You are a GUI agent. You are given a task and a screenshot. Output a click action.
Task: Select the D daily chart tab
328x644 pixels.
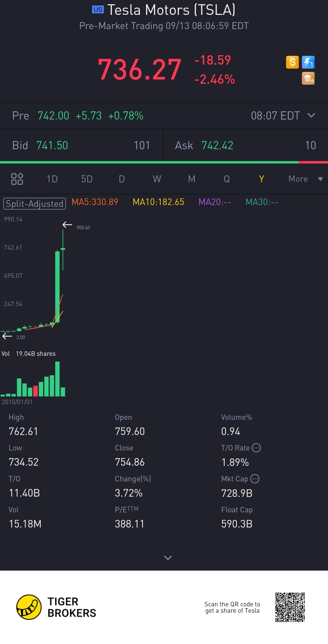122,179
